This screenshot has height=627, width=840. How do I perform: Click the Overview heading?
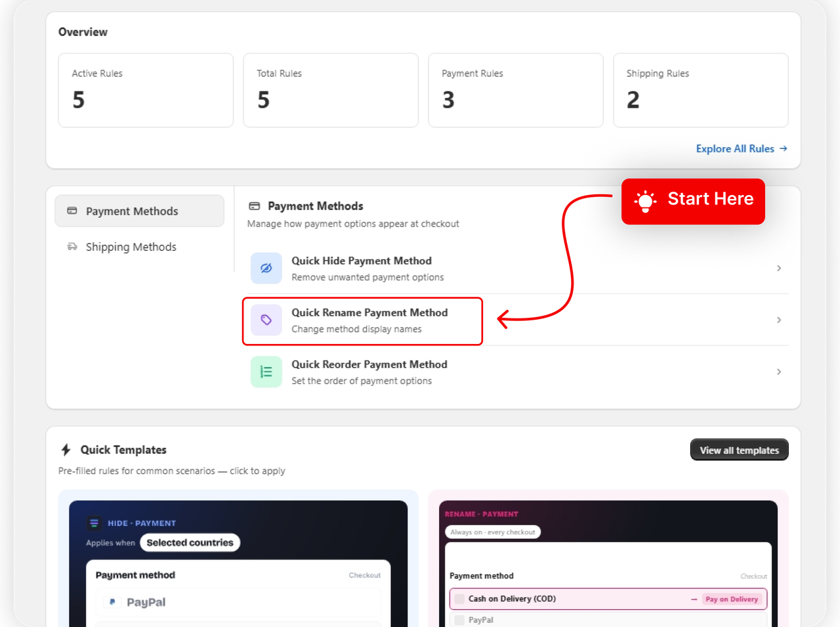tap(83, 32)
